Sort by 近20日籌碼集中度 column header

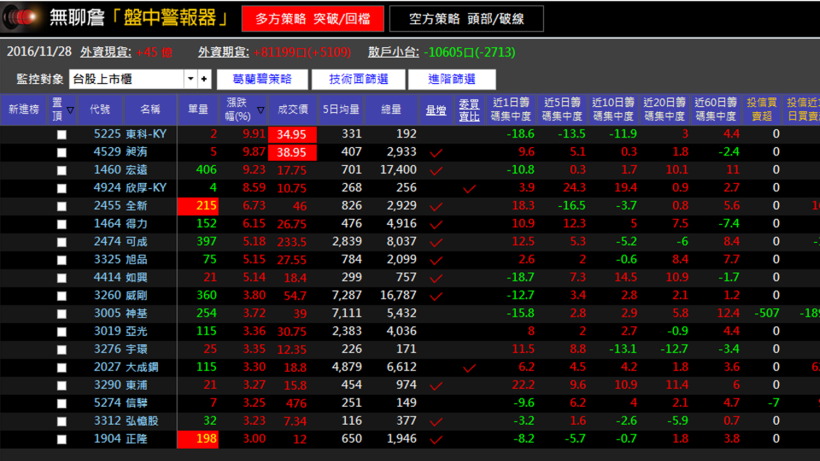pyautogui.click(x=664, y=109)
